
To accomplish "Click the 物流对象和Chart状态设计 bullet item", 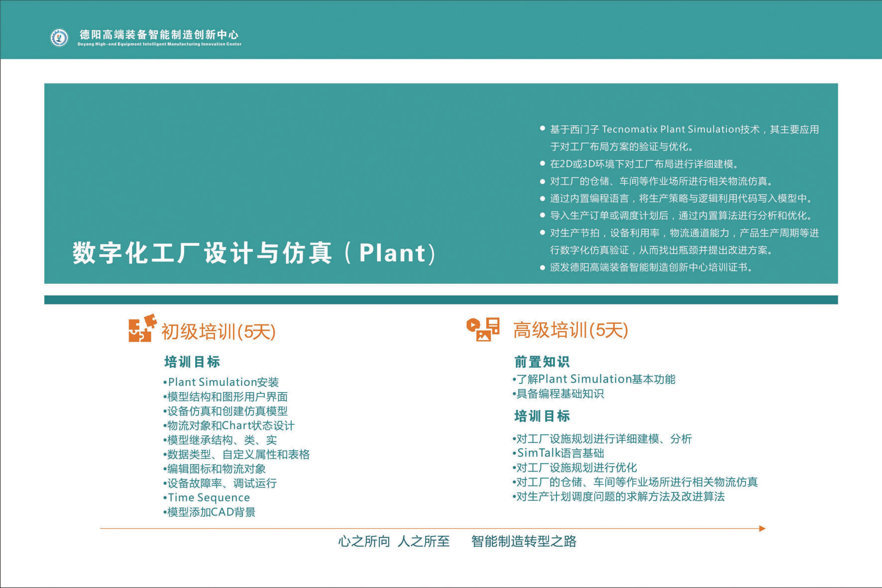I will [229, 426].
